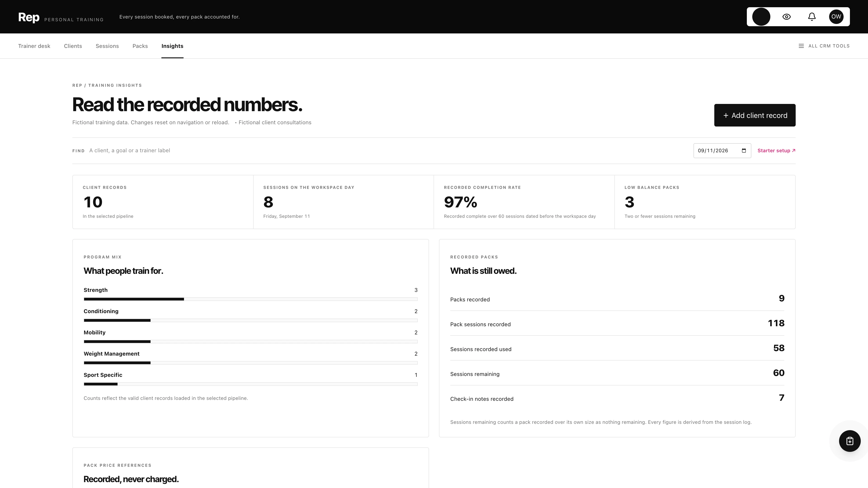
Task: Click the workspace date 09/11/2026 field
Action: [x=722, y=150]
